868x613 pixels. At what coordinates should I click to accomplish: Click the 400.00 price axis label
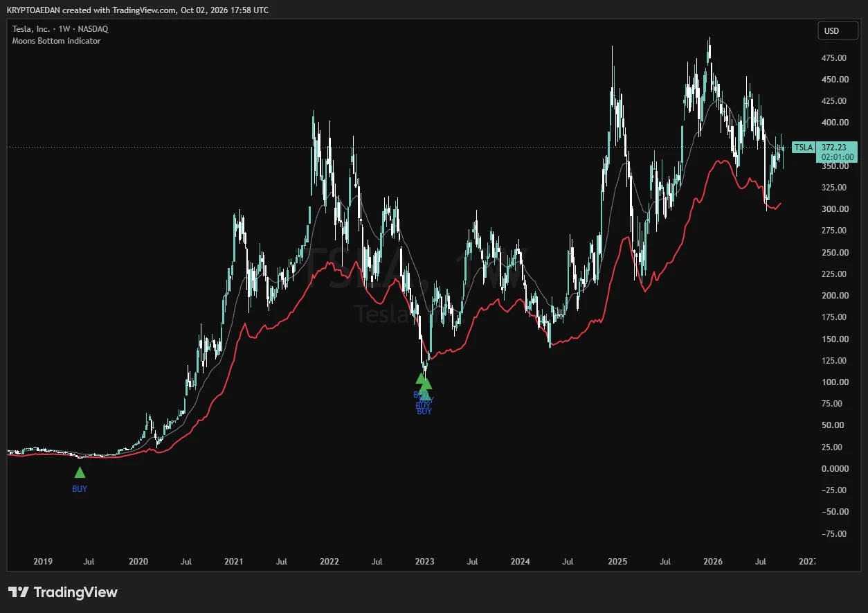pyautogui.click(x=835, y=123)
